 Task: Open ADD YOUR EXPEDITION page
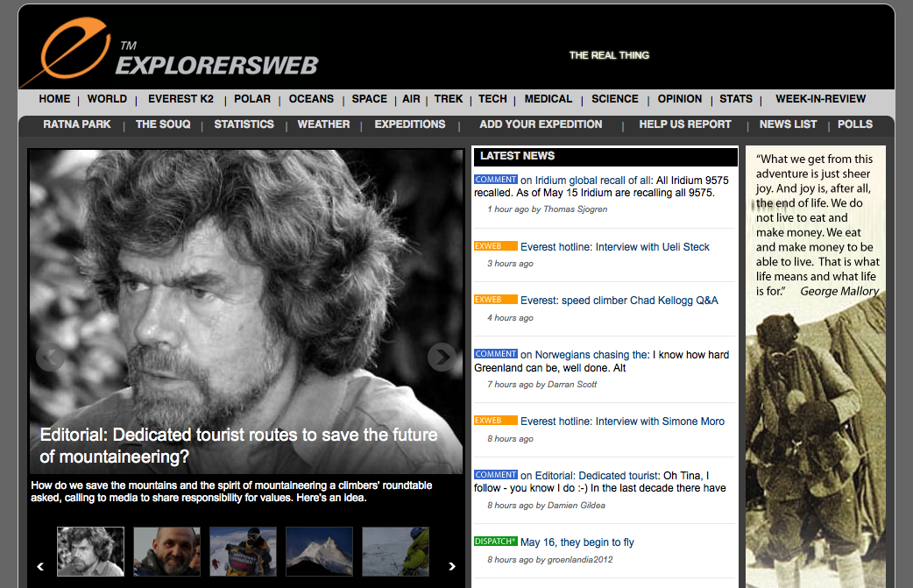pos(541,124)
